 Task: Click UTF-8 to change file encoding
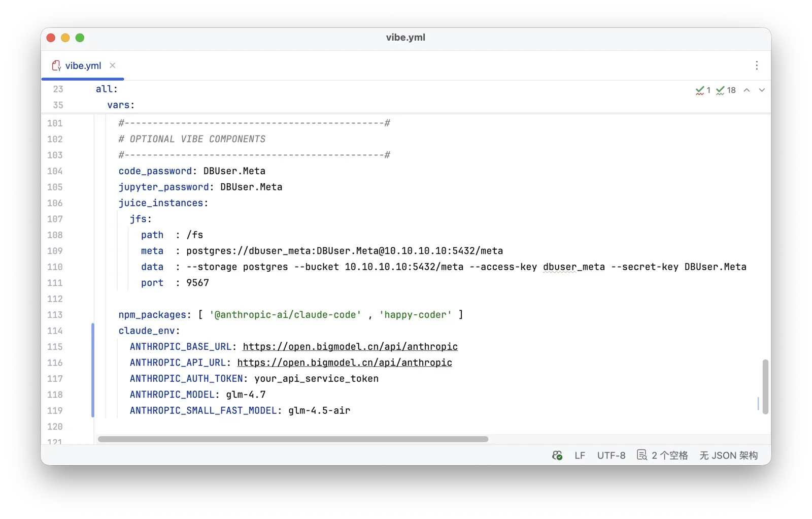[611, 455]
